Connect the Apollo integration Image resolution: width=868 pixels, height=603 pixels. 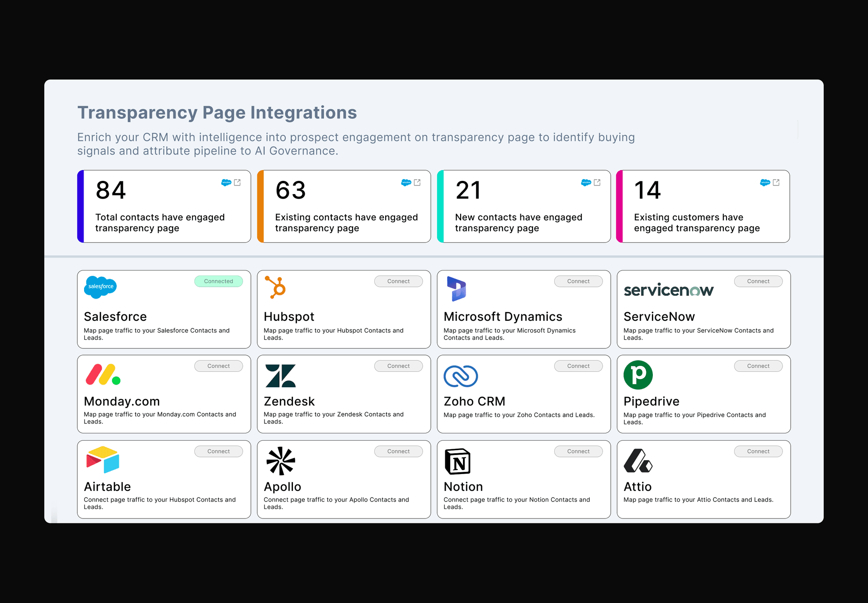398,451
